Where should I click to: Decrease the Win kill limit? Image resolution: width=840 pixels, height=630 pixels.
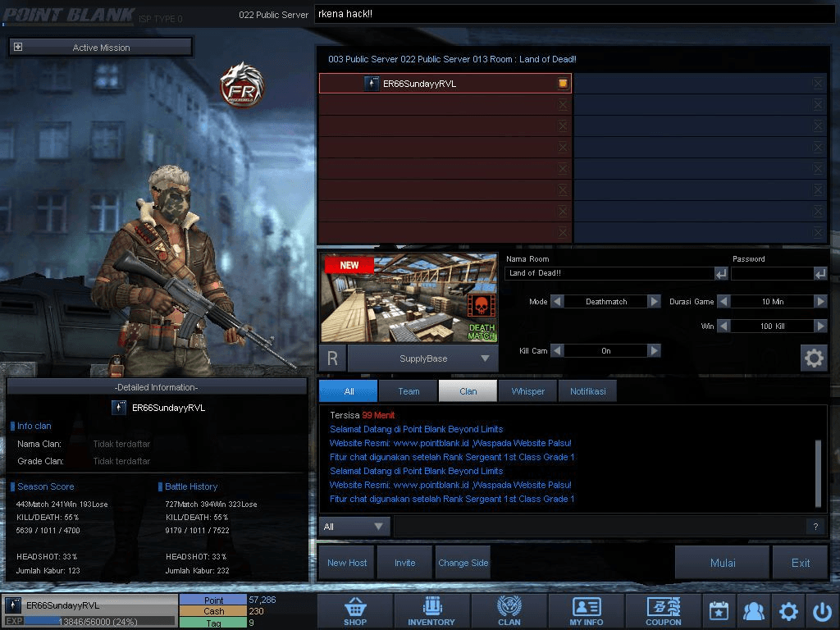click(x=724, y=326)
